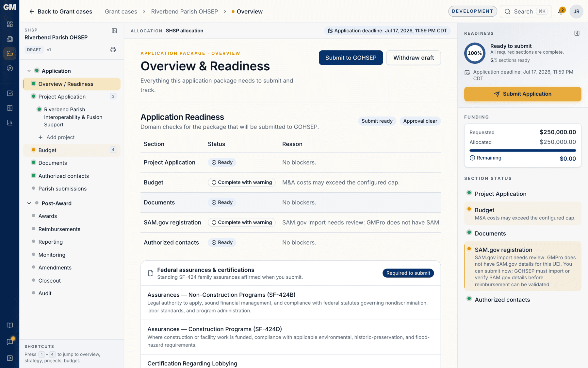Open the bar chart reports icon
The width and height of the screenshot is (588, 368).
[10, 123]
